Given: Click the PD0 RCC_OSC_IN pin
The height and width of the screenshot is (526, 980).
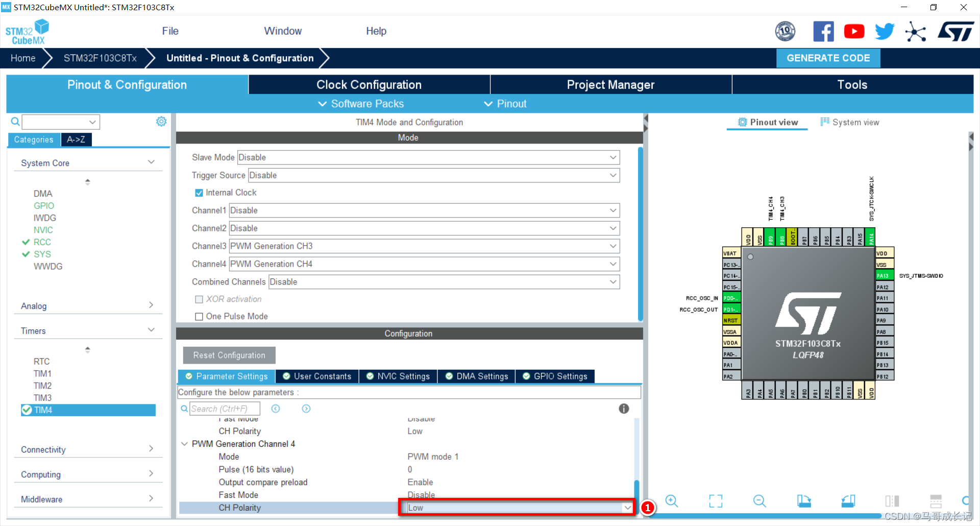Looking at the screenshot, I should tap(731, 298).
